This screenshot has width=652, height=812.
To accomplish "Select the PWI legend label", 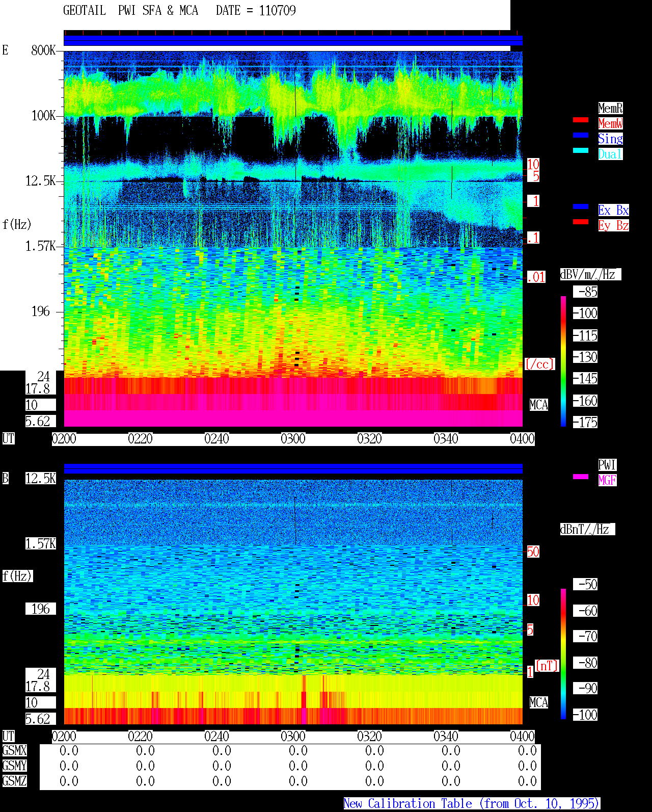I will click(607, 465).
